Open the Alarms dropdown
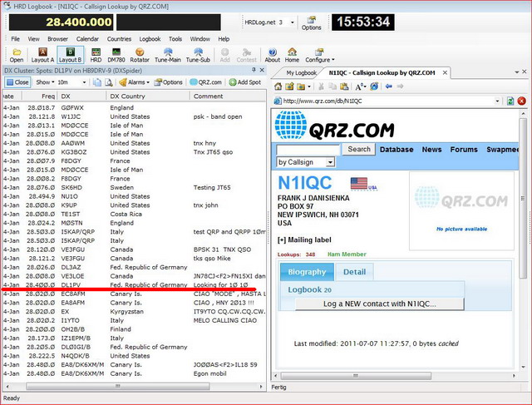532x405 pixels. (x=136, y=82)
